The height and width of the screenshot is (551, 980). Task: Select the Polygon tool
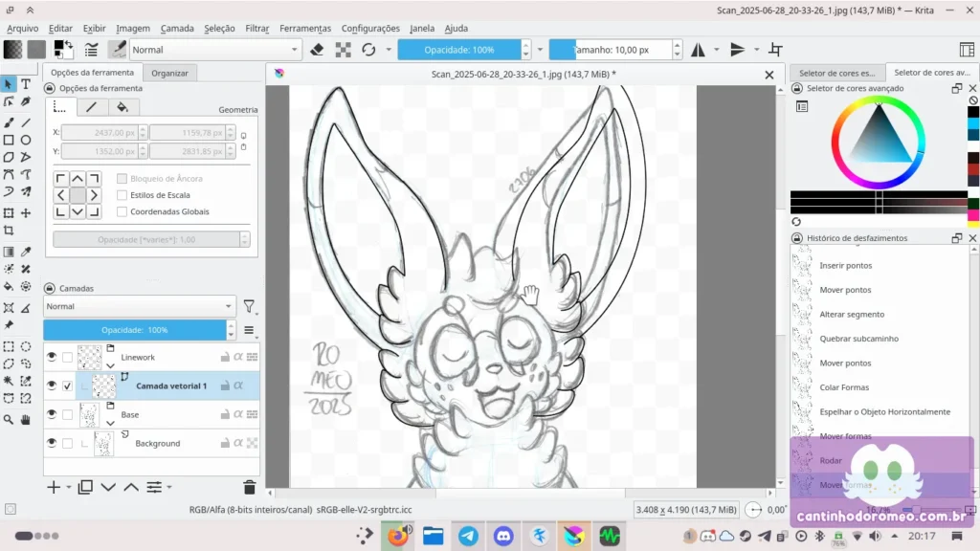pyautogui.click(x=9, y=157)
